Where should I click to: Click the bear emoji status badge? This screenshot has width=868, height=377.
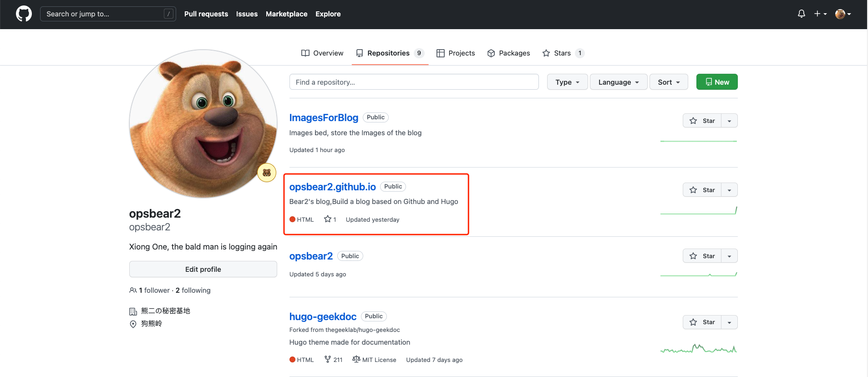pyautogui.click(x=267, y=173)
